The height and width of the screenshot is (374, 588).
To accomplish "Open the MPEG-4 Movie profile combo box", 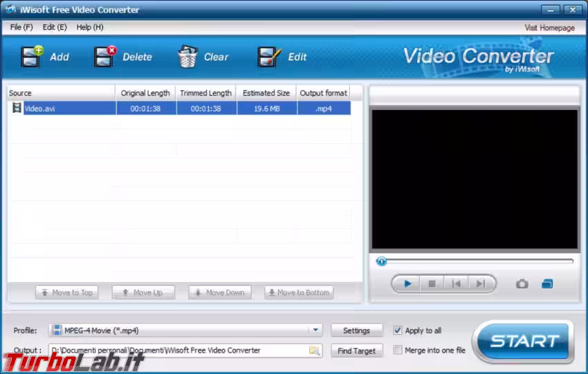I will click(x=185, y=330).
